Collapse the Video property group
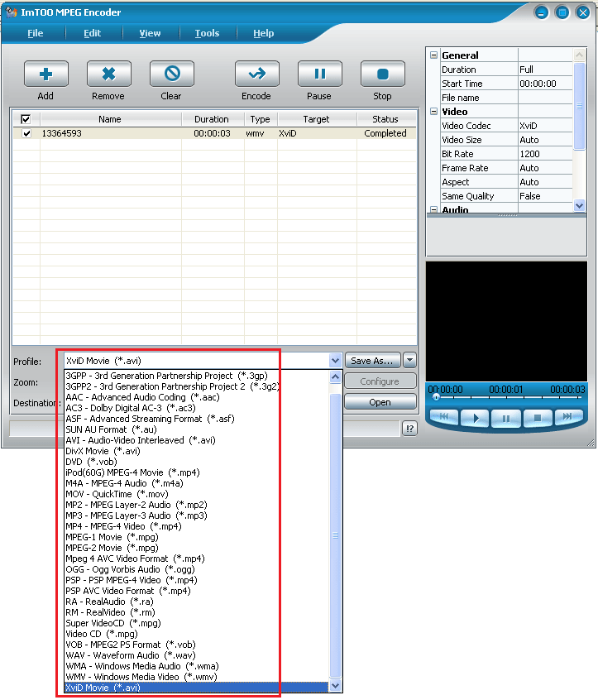 [433, 112]
